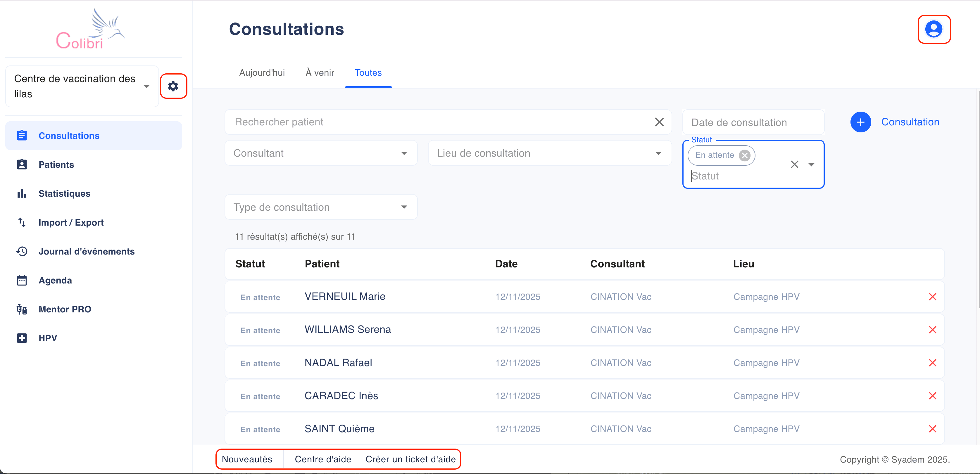Open Mentor PRO in the sidebar
This screenshot has height=474, width=980.
click(x=94, y=309)
